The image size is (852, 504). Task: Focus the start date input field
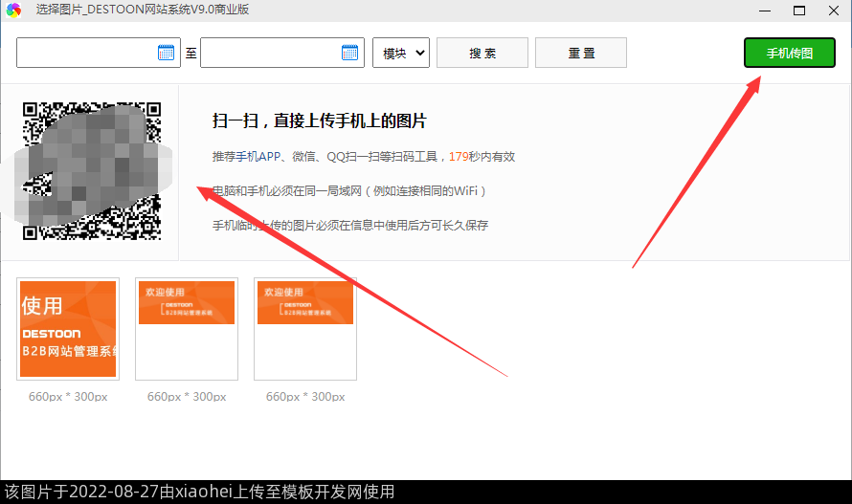(x=86, y=53)
